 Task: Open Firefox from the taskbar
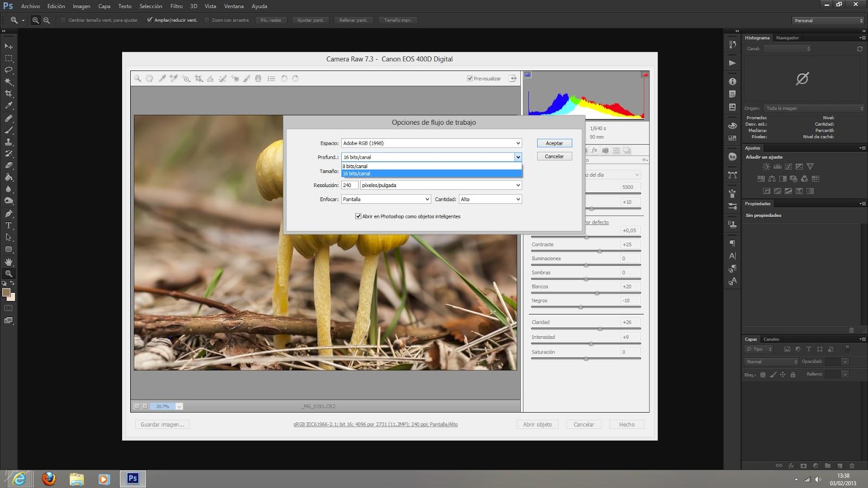point(49,479)
